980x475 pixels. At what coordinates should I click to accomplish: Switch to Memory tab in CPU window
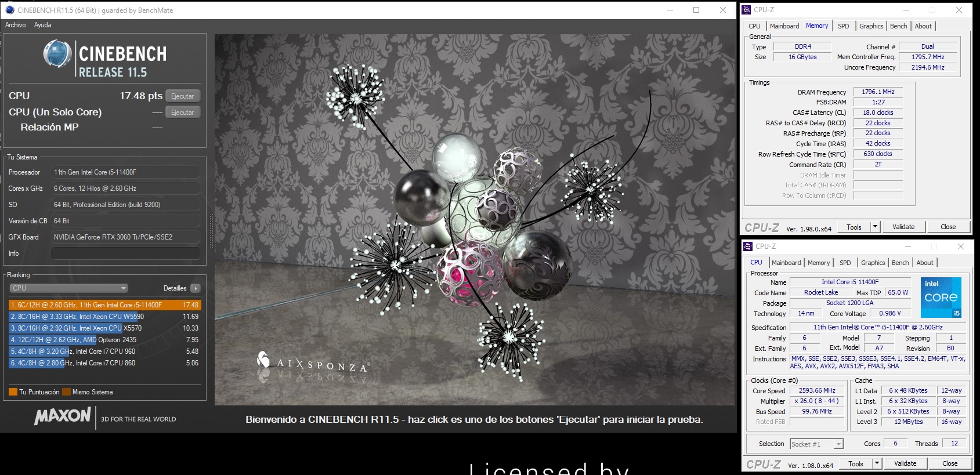tap(819, 263)
